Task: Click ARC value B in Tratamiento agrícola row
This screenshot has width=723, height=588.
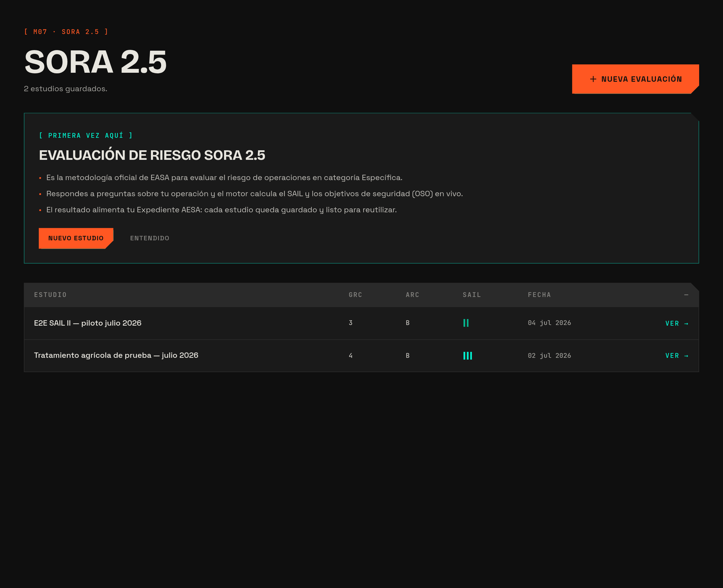Action: point(407,356)
